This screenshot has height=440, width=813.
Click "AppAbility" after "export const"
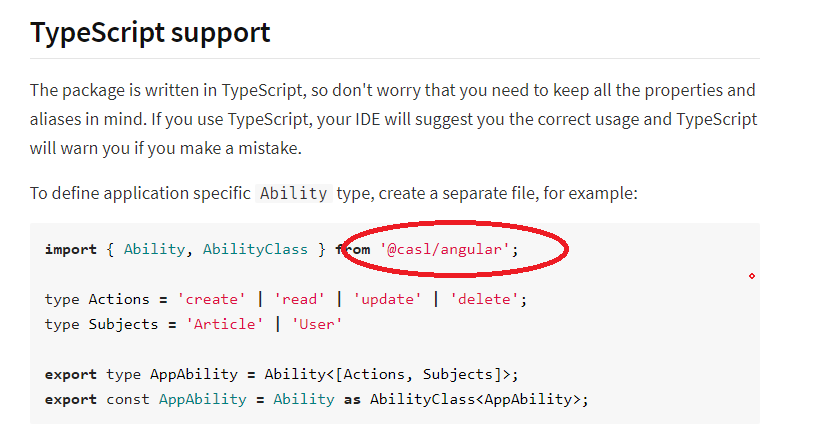point(203,399)
